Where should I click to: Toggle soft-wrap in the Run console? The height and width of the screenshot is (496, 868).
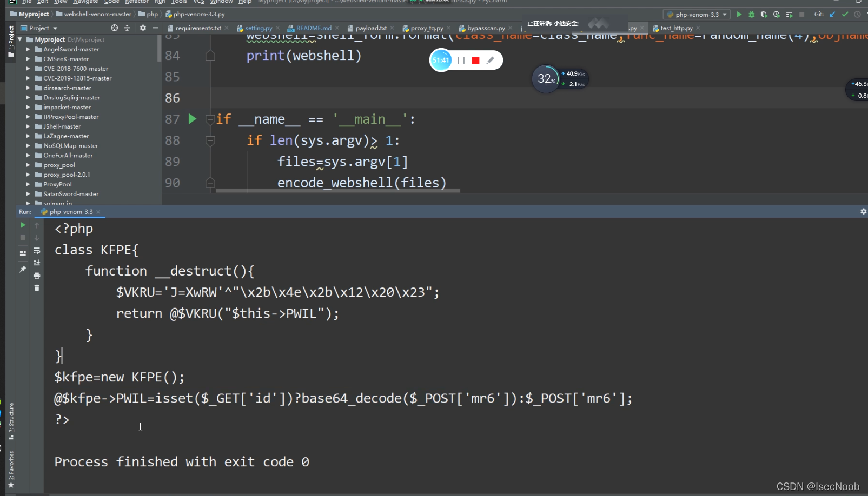(x=37, y=251)
